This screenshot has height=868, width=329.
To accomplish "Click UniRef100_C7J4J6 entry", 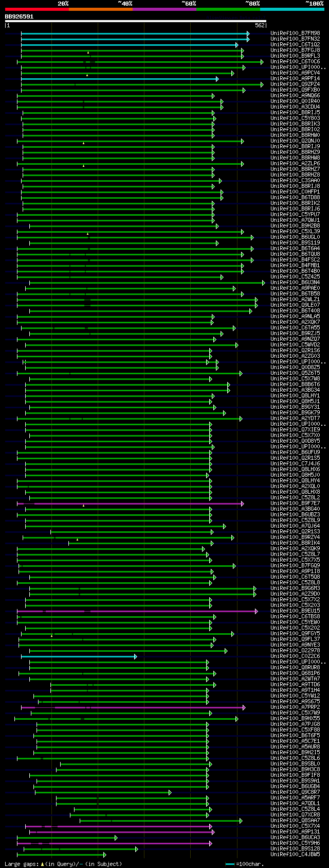I will pos(295,464).
